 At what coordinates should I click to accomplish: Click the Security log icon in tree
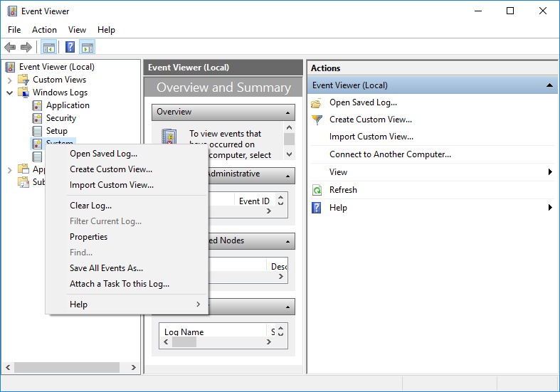(x=38, y=118)
